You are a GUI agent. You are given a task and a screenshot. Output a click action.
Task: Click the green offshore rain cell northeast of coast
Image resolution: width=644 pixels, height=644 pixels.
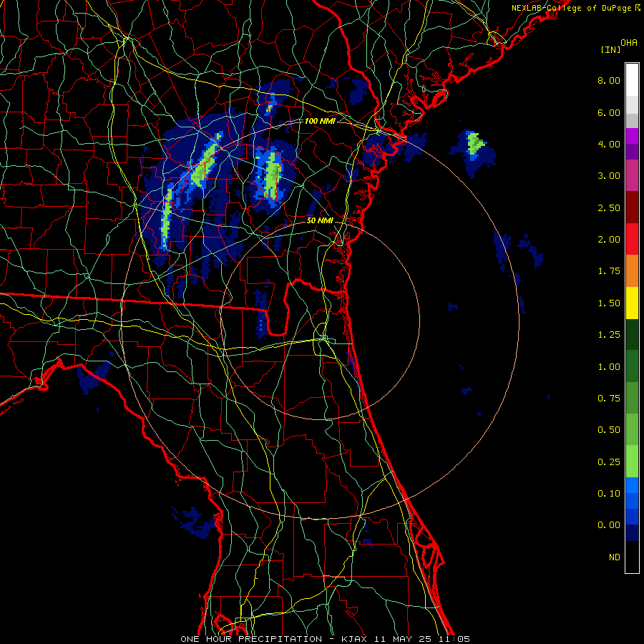point(475,143)
